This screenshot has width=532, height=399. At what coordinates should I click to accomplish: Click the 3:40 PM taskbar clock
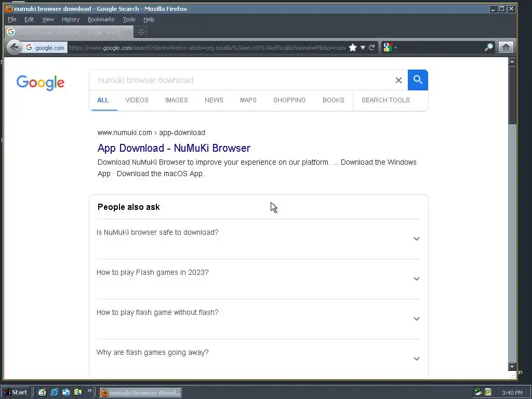[x=512, y=393]
